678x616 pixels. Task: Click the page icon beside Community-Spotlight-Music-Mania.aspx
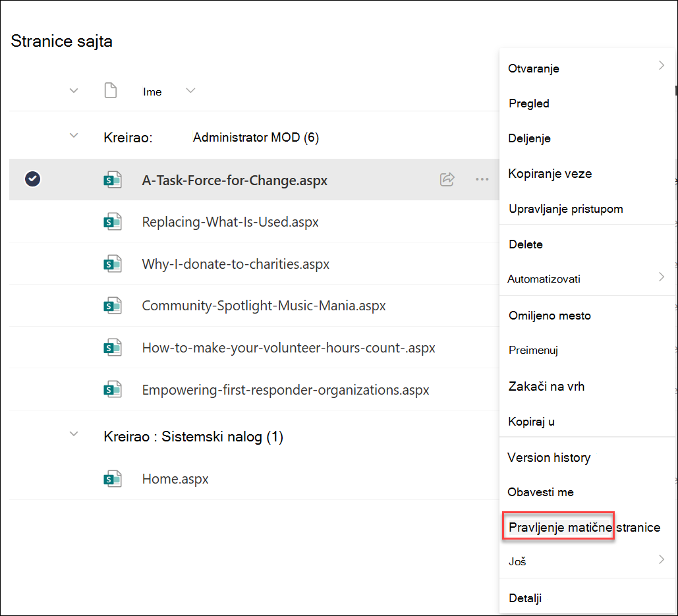click(113, 306)
